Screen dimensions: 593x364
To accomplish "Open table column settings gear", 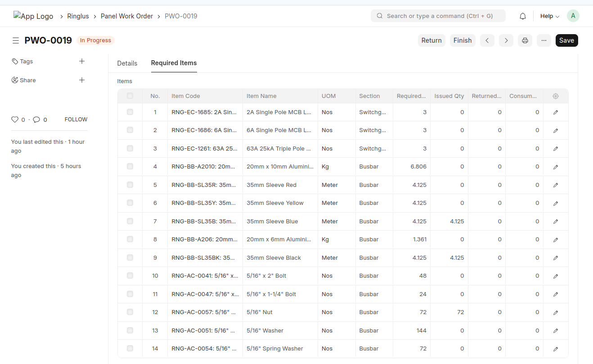I will click(x=556, y=96).
